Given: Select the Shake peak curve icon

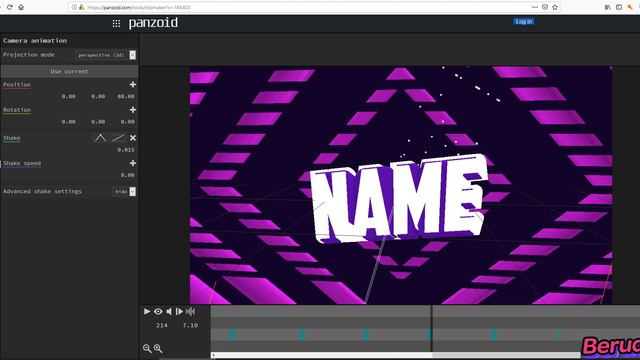Looking at the screenshot, I should 100,138.
